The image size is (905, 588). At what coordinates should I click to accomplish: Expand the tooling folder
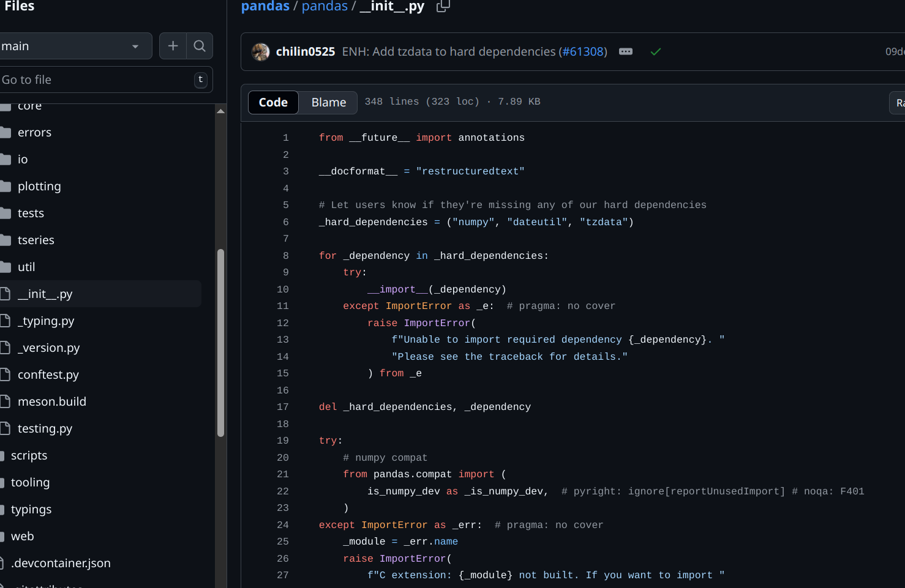point(30,482)
